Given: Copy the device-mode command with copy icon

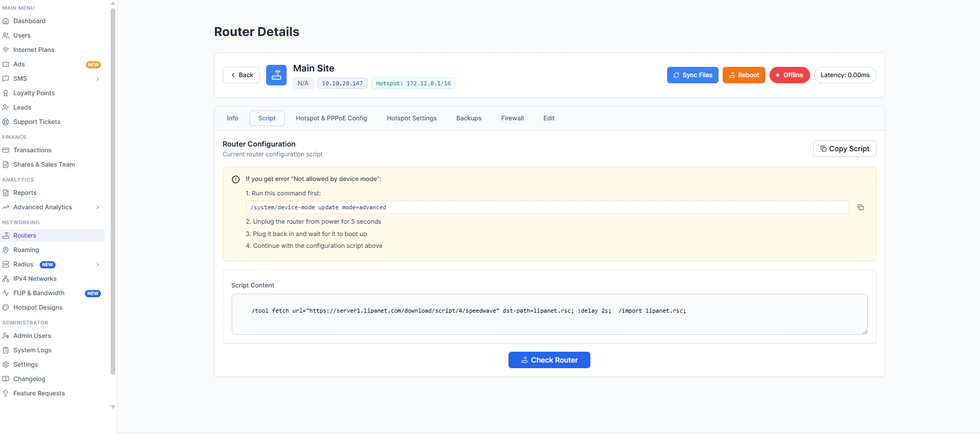Looking at the screenshot, I should click(x=860, y=207).
